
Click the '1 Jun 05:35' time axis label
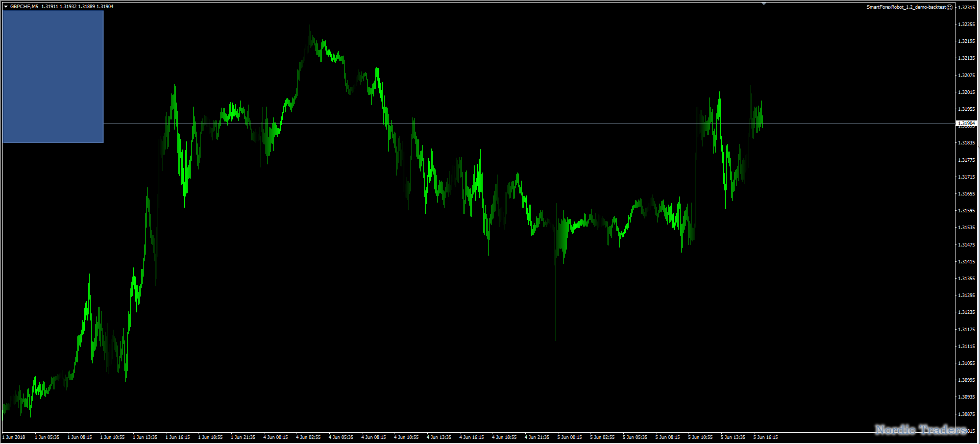(x=47, y=437)
